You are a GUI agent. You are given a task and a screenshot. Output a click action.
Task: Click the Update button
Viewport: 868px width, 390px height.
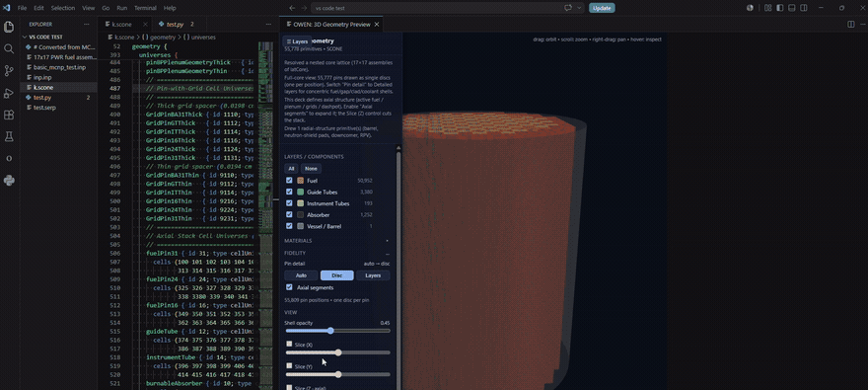(602, 8)
